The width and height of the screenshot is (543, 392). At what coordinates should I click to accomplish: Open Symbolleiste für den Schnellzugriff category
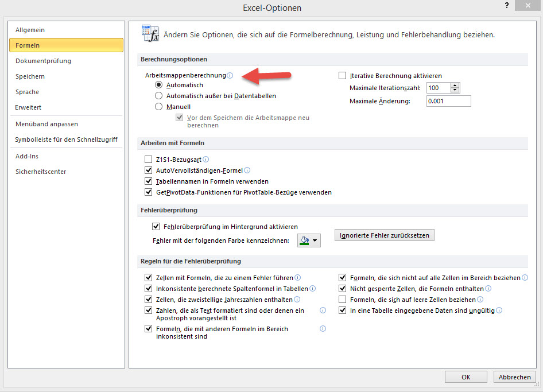(66, 139)
